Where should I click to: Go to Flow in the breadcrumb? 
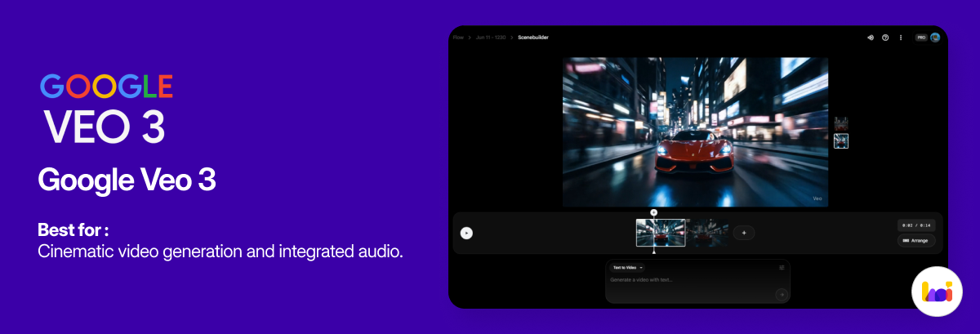coord(458,38)
